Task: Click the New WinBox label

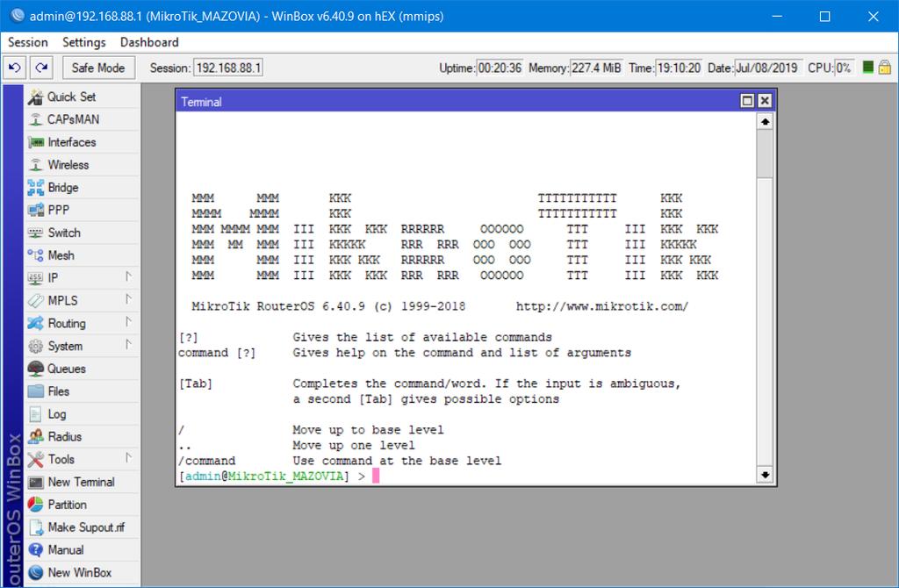Action: coord(80,572)
